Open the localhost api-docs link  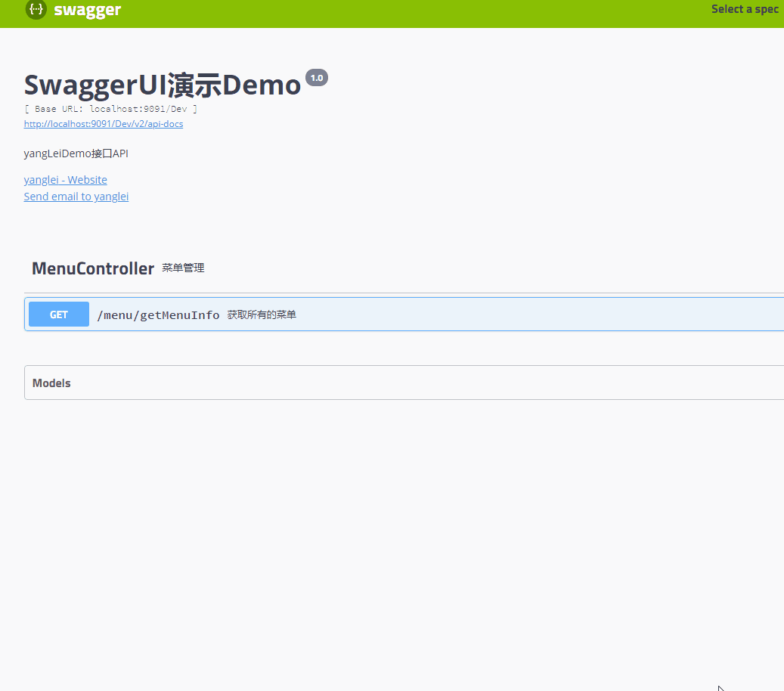104,123
